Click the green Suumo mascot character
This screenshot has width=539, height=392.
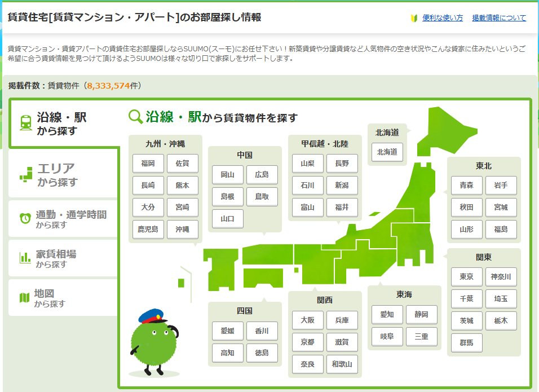click(x=154, y=342)
